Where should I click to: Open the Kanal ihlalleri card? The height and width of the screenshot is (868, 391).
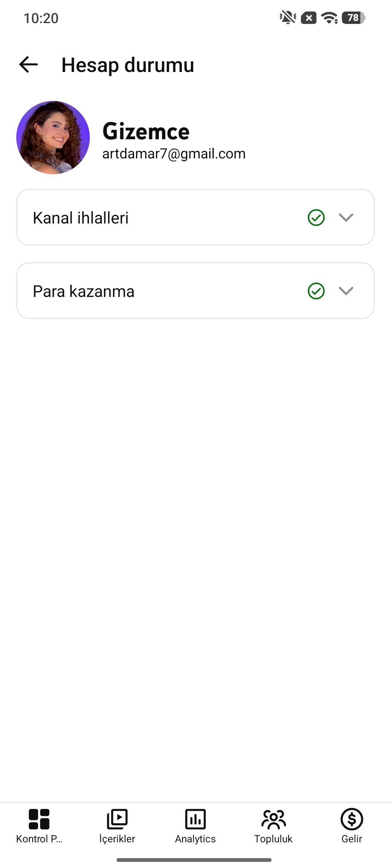[195, 217]
